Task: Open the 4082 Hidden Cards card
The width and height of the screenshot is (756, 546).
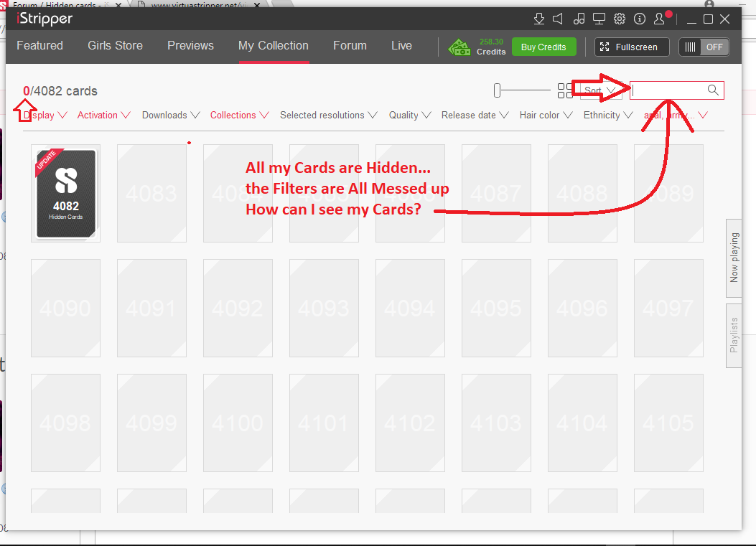Action: point(65,193)
